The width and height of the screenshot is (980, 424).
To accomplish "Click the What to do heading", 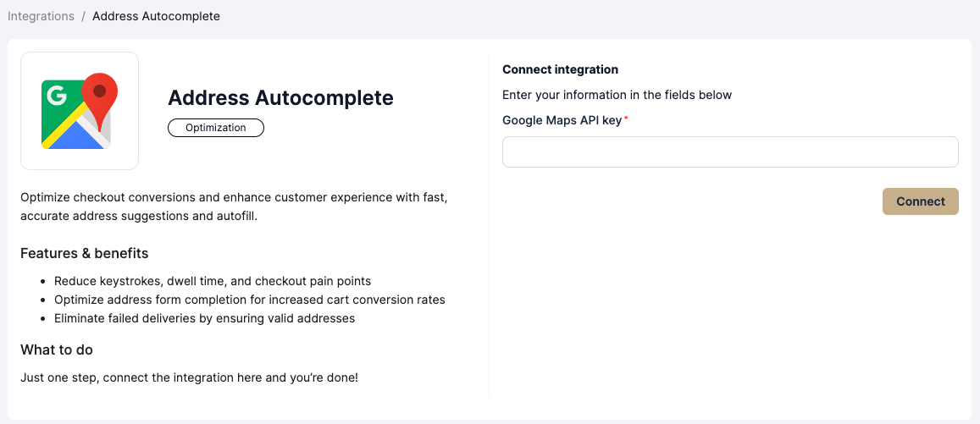I will 57,350.
